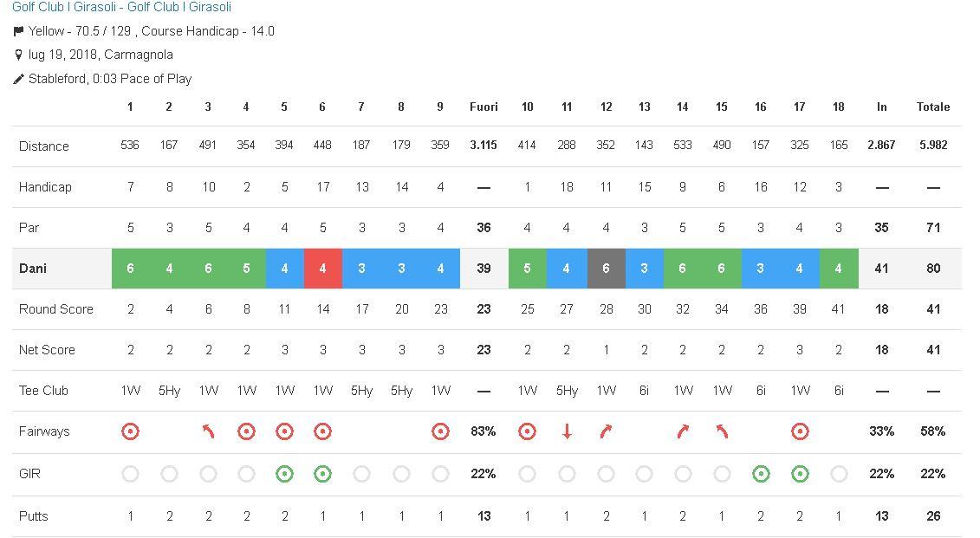This screenshot has height=538, width=980.
Task: Click the location pin icon beside date
Action: 18,55
